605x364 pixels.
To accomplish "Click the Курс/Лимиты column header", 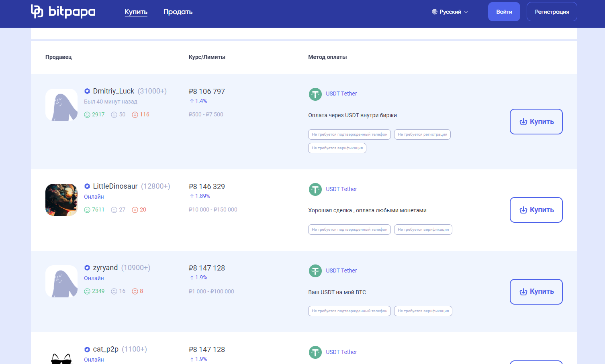I will pyautogui.click(x=207, y=57).
